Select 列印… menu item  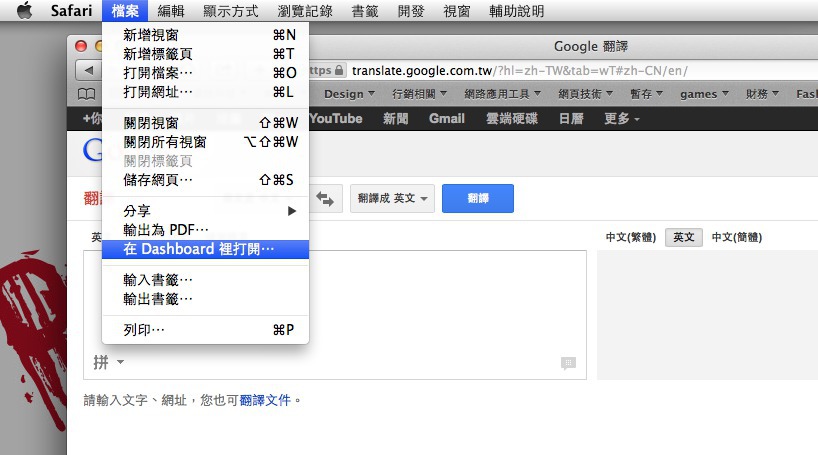(206, 330)
